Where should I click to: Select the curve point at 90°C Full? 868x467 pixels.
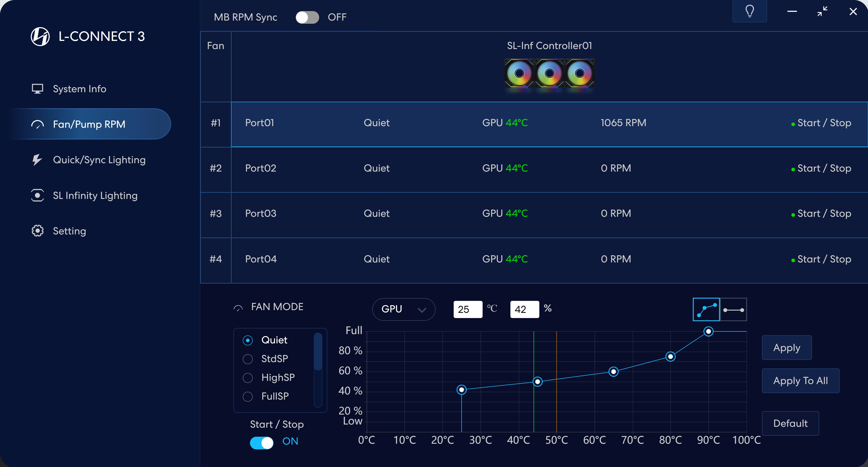click(x=708, y=332)
